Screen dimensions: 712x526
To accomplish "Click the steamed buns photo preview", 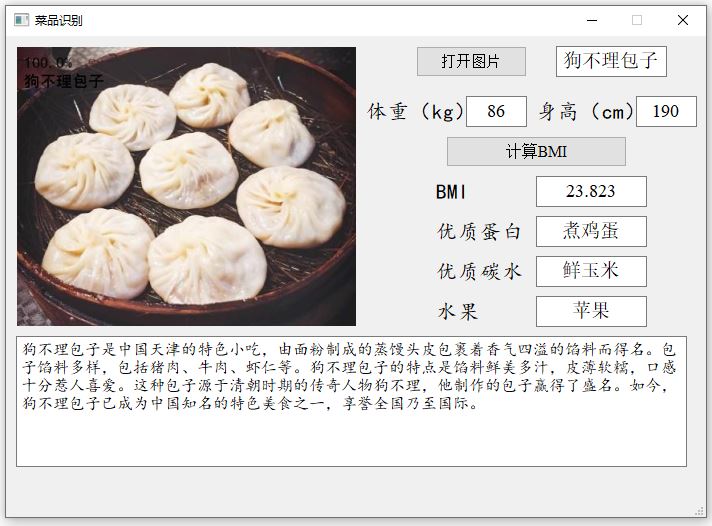I will coord(187,186).
